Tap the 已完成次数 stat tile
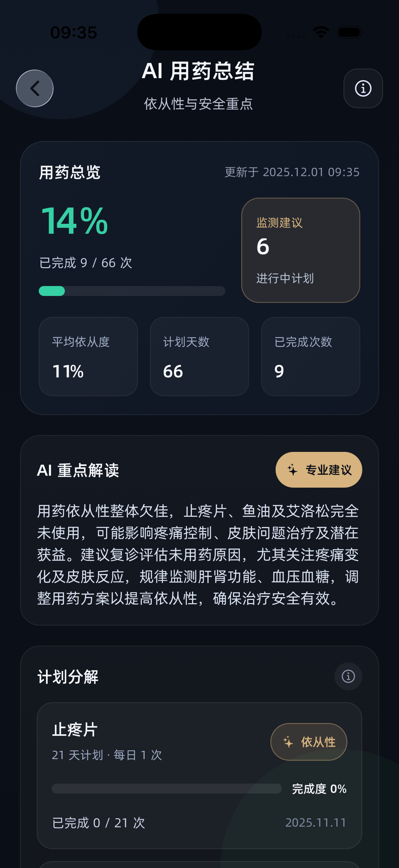This screenshot has width=399, height=868. 310,356
